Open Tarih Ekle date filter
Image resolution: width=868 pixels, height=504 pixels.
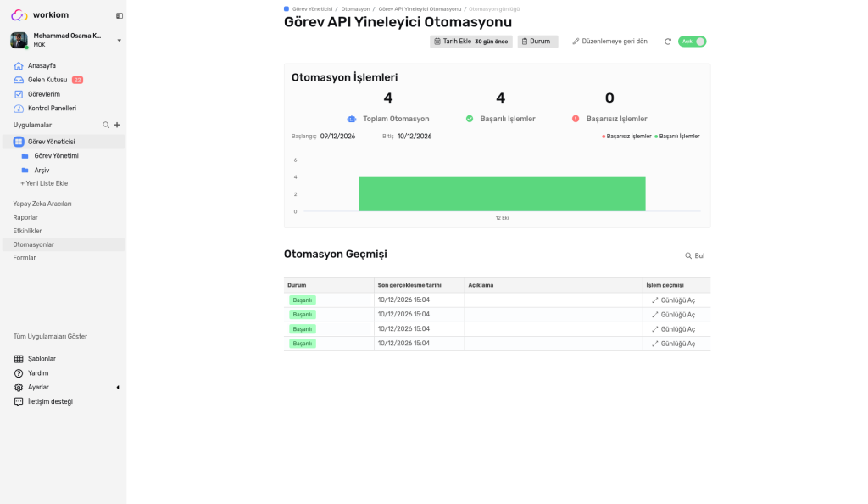(471, 42)
